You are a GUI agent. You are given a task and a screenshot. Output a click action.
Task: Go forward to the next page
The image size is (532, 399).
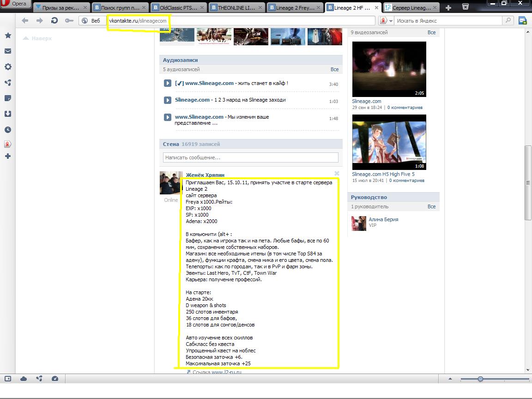[x=40, y=21]
